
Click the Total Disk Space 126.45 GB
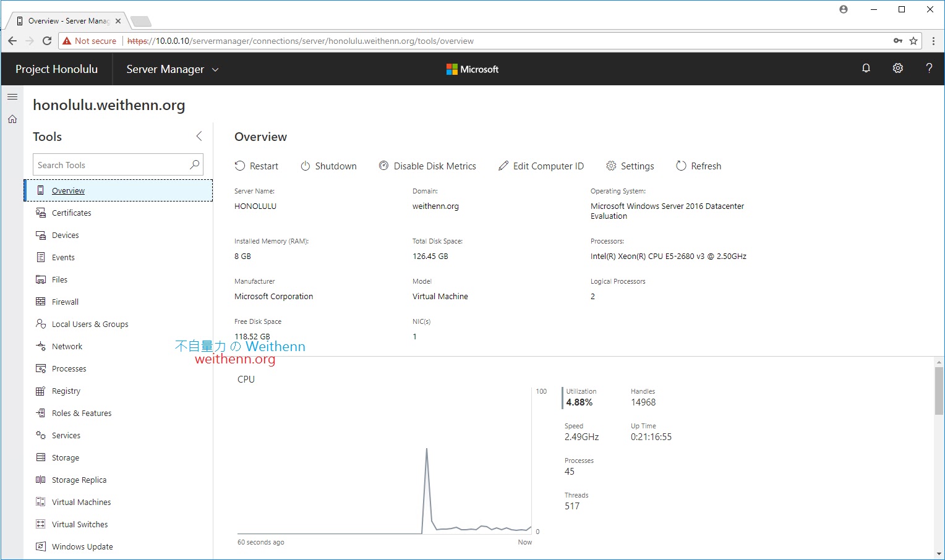(430, 257)
